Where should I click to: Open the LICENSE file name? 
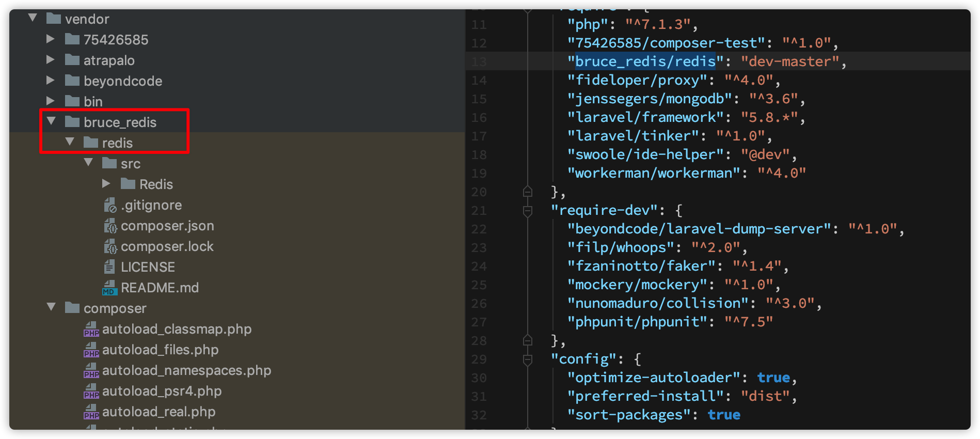148,267
